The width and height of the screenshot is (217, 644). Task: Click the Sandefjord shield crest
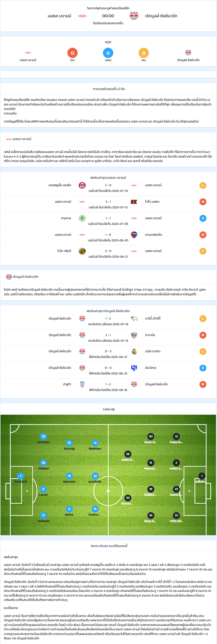click(134, 235)
